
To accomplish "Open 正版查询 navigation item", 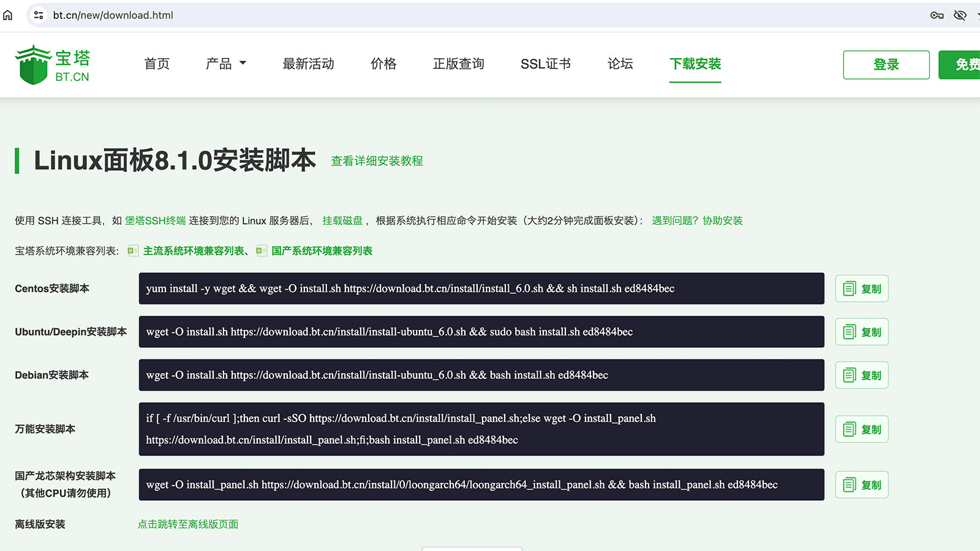I will point(458,64).
